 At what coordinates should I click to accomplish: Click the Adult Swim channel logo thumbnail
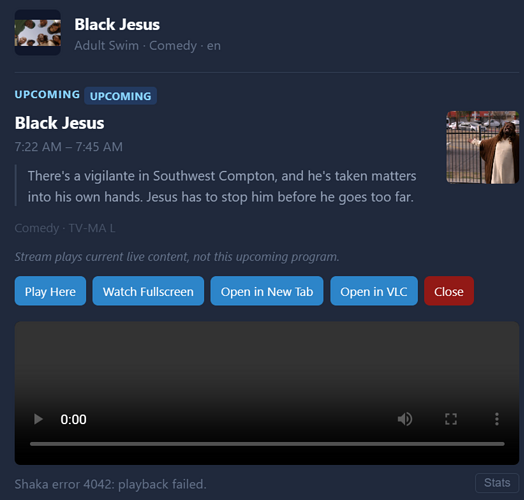[x=38, y=33]
